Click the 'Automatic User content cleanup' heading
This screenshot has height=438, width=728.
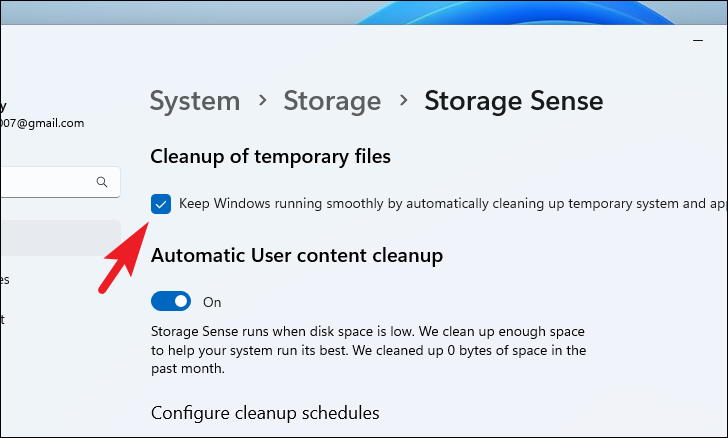296,256
